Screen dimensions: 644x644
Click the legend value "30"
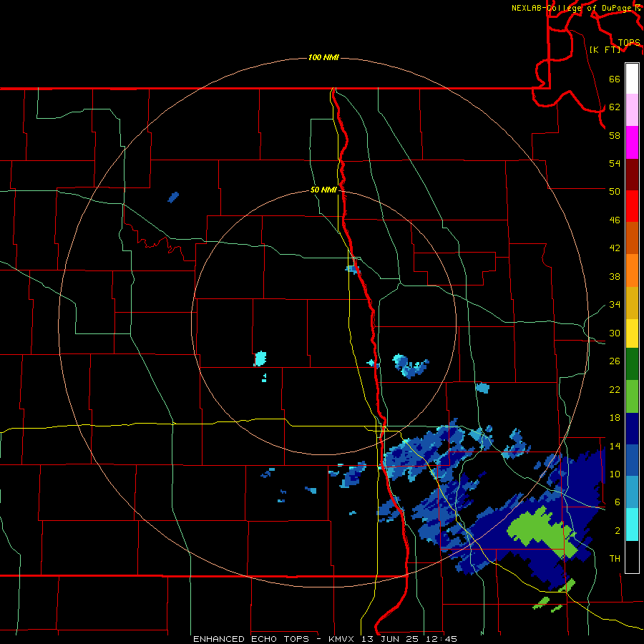(x=615, y=333)
